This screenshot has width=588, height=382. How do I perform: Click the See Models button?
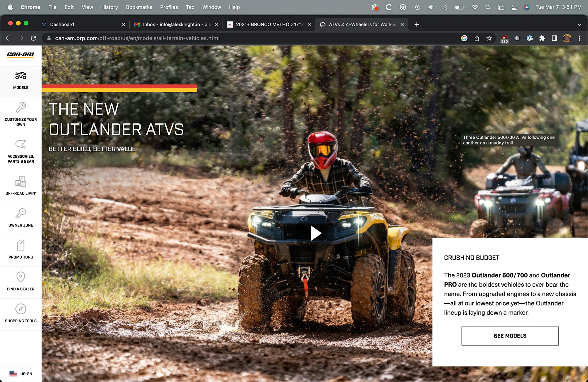[510, 336]
